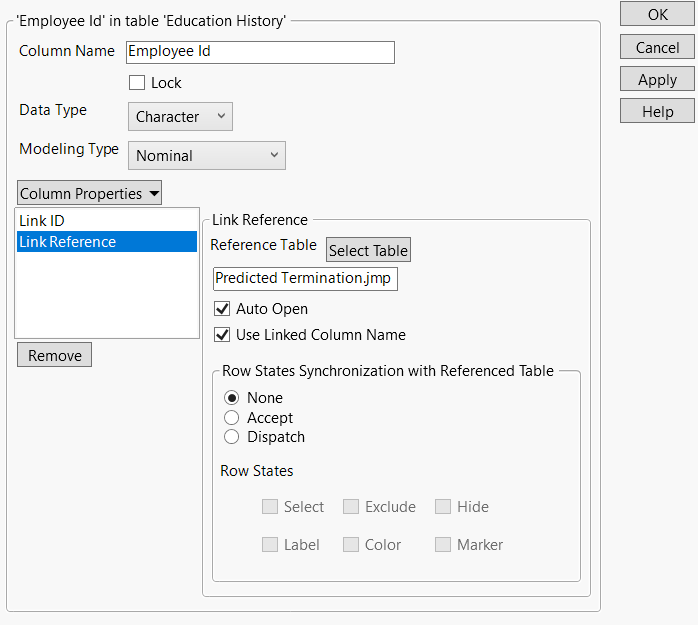Open the Column Properties menu

point(89,193)
